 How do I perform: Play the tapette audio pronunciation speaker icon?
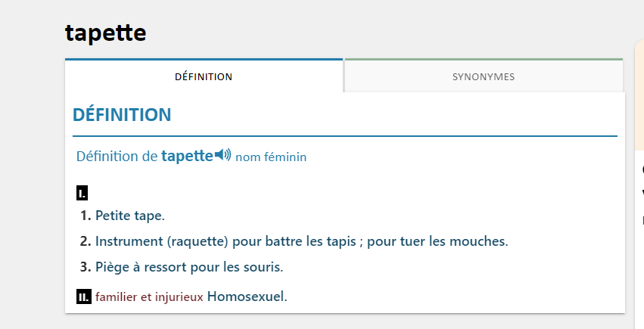(x=223, y=154)
